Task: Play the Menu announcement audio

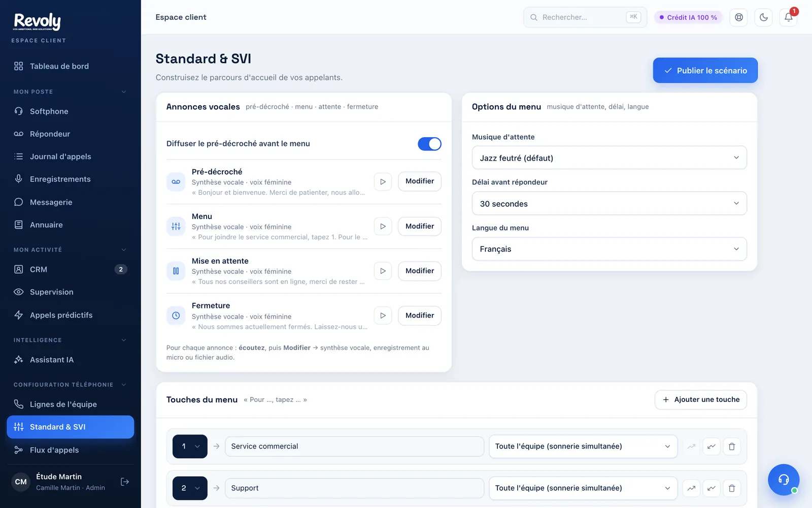Action: (383, 226)
